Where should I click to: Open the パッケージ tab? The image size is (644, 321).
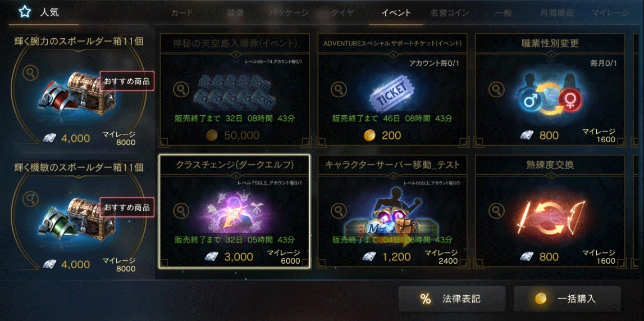coord(289,13)
